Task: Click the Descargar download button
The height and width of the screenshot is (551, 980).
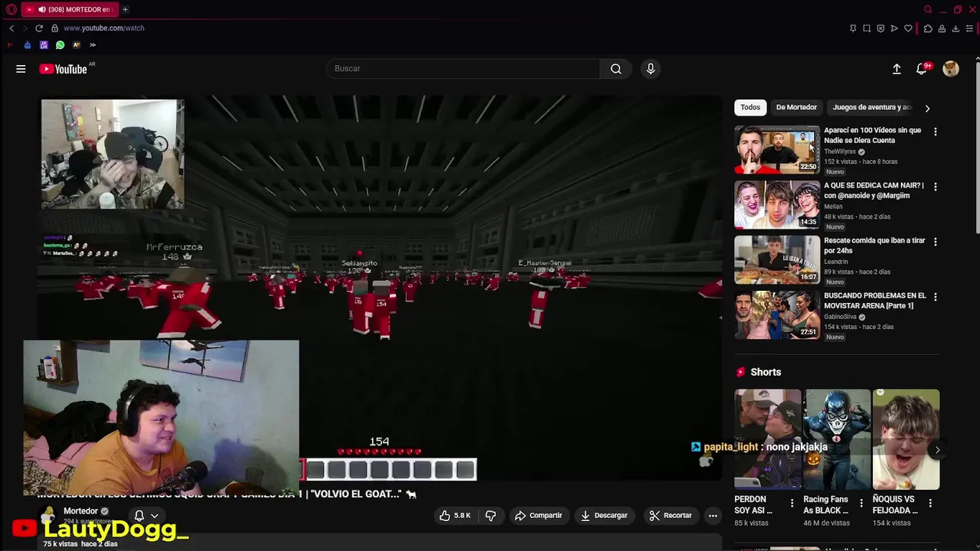Action: click(603, 516)
